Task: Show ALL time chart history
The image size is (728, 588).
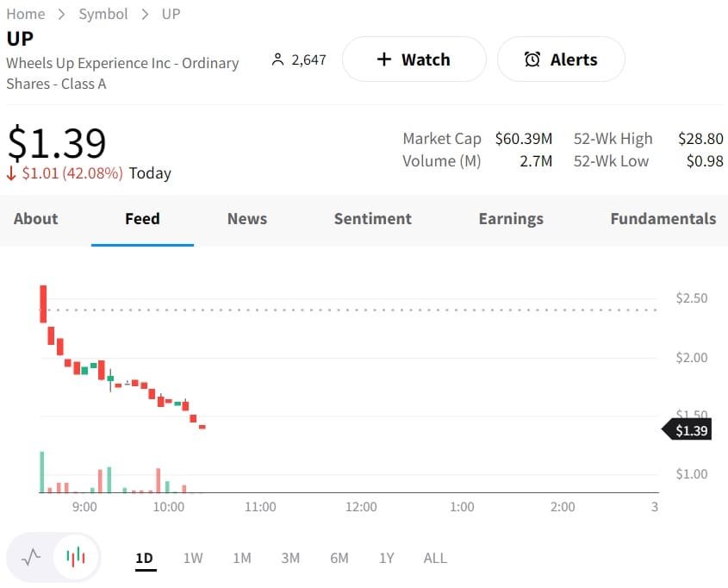Action: coord(435,558)
